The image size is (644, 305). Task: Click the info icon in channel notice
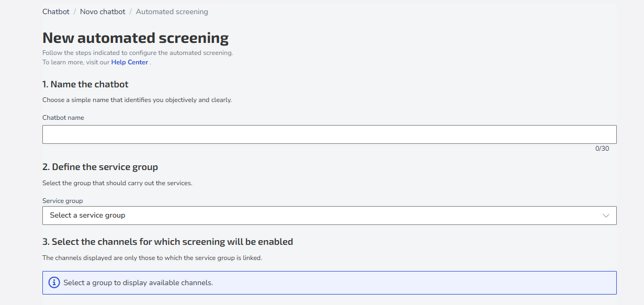(x=54, y=283)
